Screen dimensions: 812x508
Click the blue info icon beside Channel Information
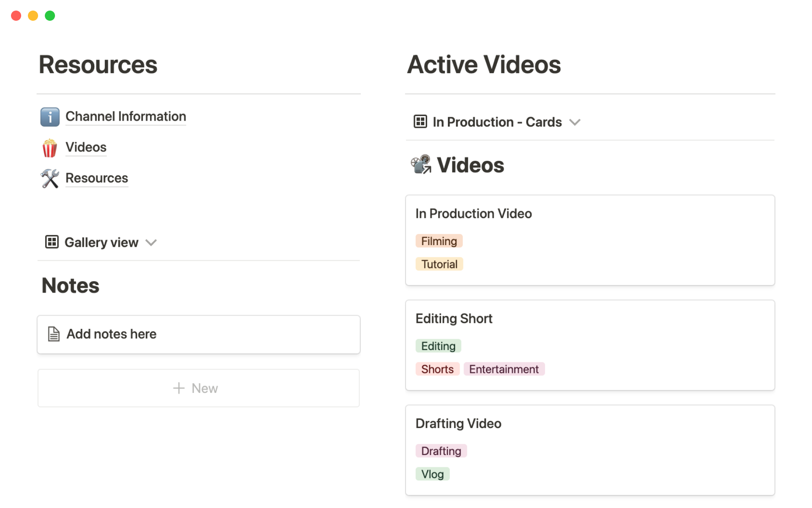[50, 117]
